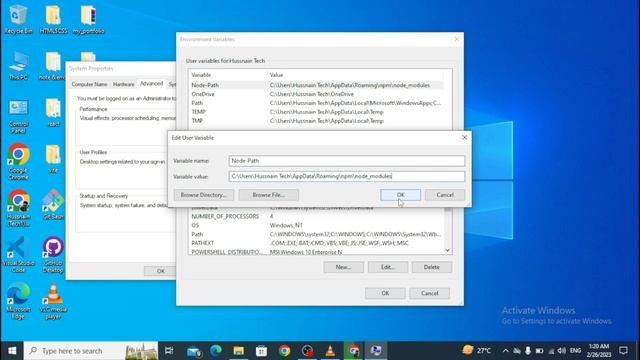Click Edit in system variables section
The height and width of the screenshot is (360, 640).
(x=388, y=267)
